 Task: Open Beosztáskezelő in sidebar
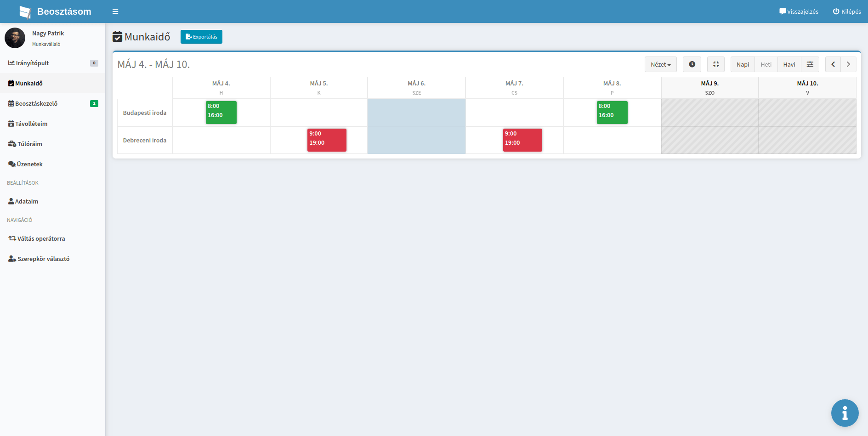(36, 103)
